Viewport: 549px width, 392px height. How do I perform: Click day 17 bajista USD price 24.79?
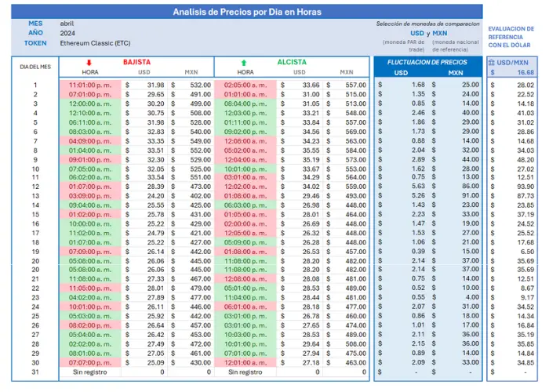coord(155,233)
